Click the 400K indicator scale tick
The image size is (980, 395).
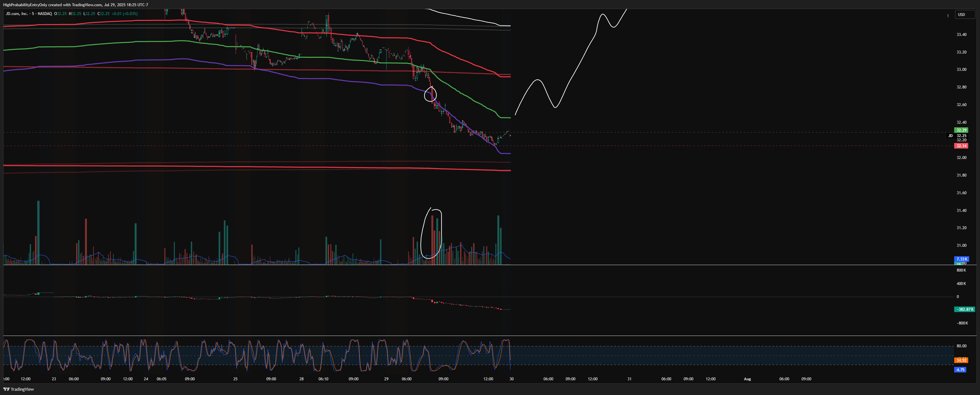point(961,284)
